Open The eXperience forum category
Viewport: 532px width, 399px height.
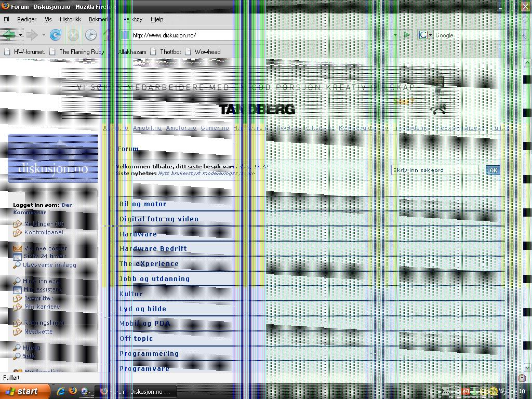[149, 263]
